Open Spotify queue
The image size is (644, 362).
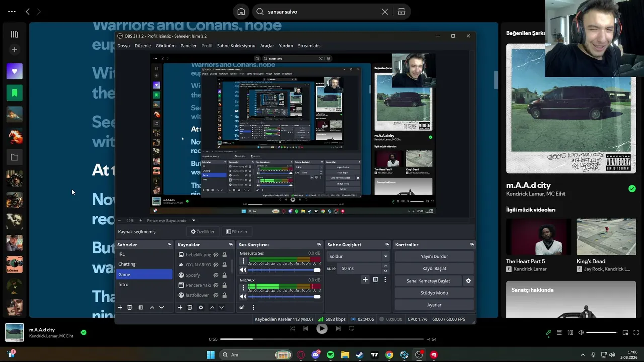click(559, 332)
